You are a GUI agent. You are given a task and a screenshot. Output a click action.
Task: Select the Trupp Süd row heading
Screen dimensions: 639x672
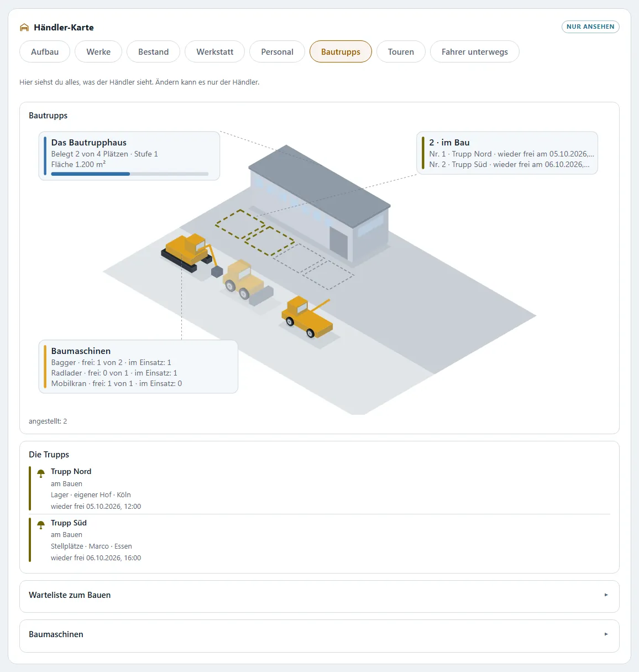[x=69, y=523]
